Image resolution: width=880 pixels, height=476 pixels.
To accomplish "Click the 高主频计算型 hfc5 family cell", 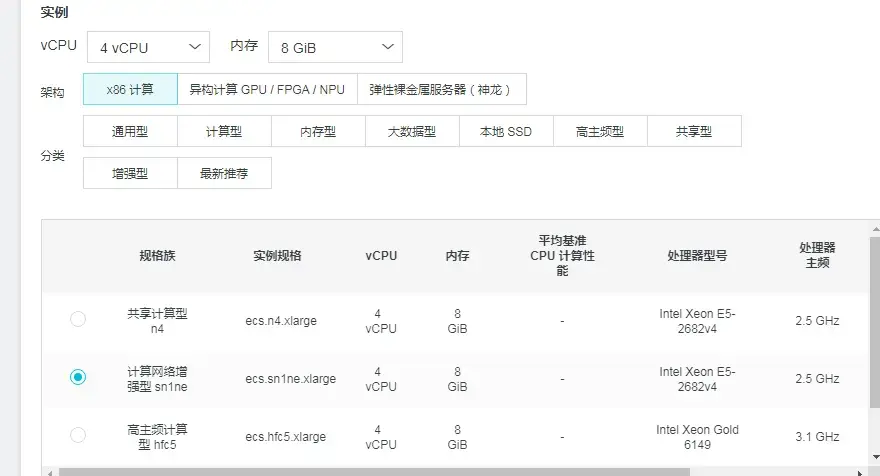I will click(x=157, y=437).
